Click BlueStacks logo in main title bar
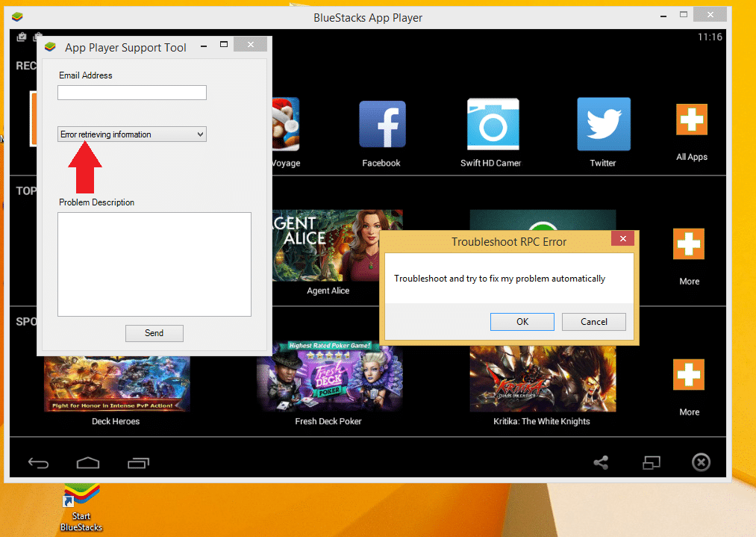 (17, 17)
